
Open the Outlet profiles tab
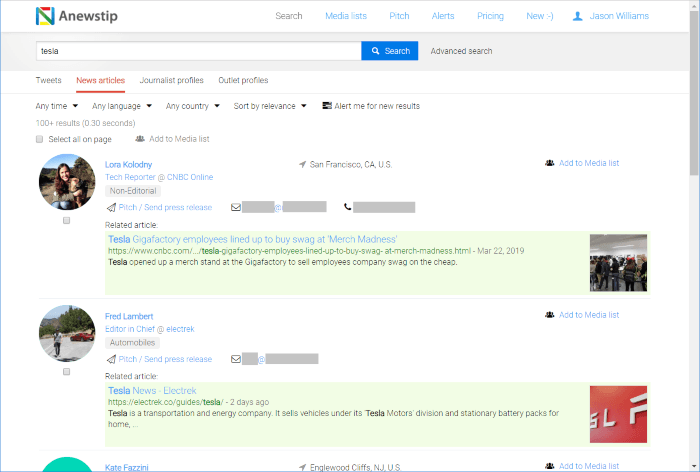243,80
